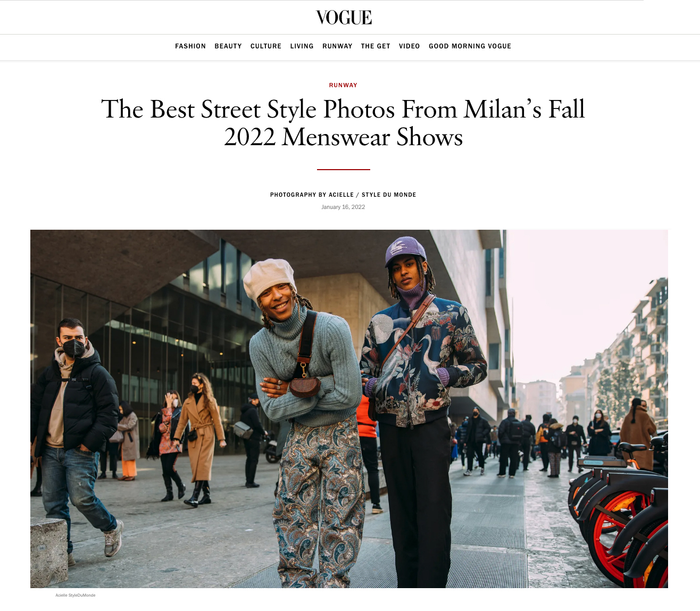Click the Style Du Monde credit link

coord(389,195)
